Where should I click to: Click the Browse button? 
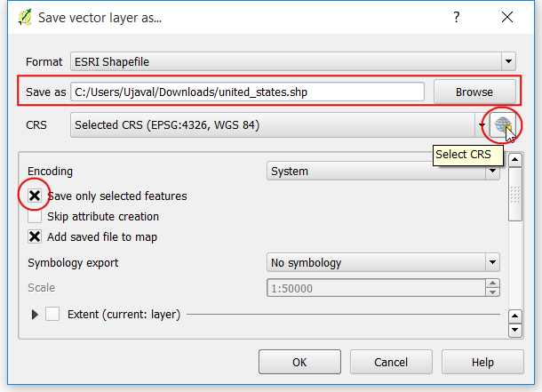pos(474,92)
